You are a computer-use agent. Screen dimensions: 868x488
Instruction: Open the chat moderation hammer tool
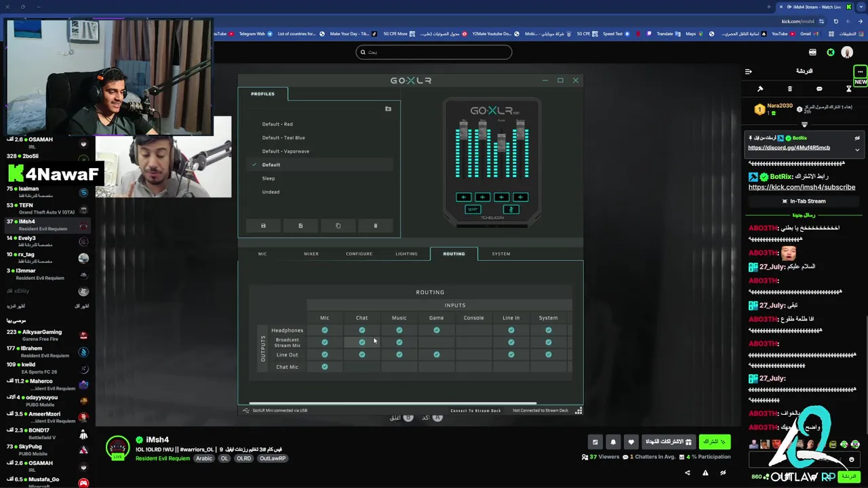760,89
